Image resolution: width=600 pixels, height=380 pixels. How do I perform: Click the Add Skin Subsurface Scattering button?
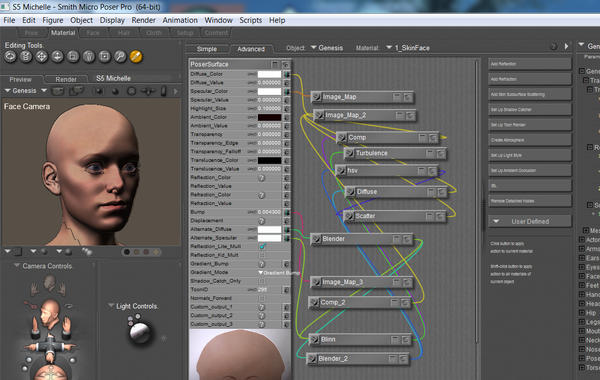click(x=530, y=95)
